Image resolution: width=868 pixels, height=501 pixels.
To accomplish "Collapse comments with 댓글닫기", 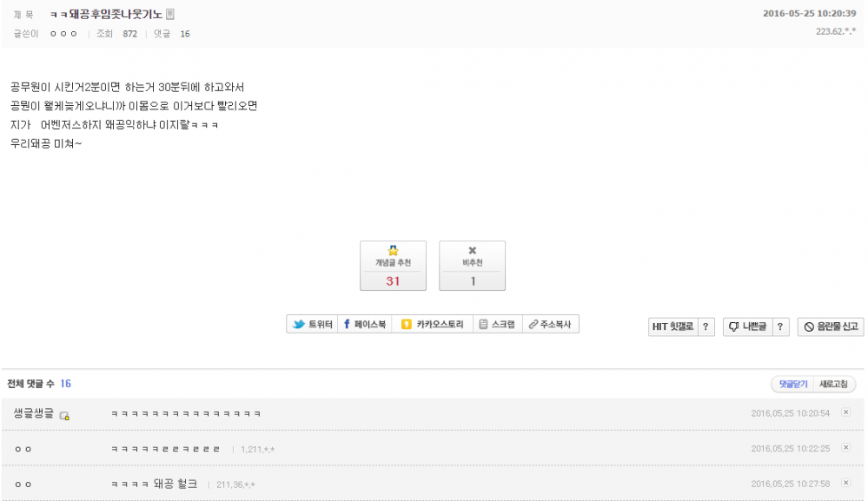I will tap(792, 384).
